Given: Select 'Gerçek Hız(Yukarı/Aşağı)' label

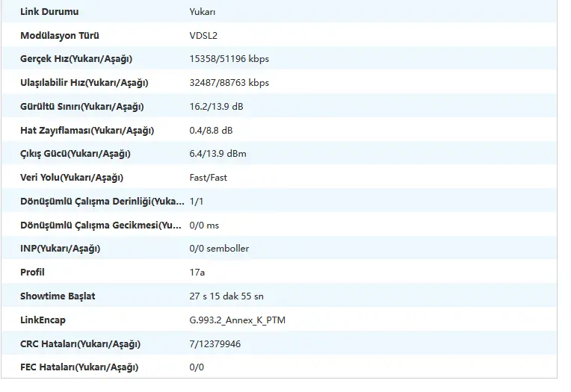Looking at the screenshot, I should pyautogui.click(x=76, y=58).
